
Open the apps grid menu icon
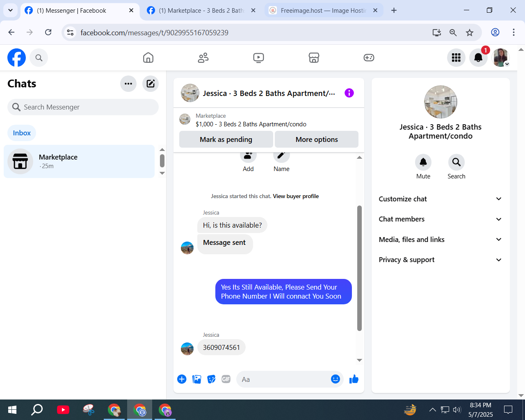point(456,58)
